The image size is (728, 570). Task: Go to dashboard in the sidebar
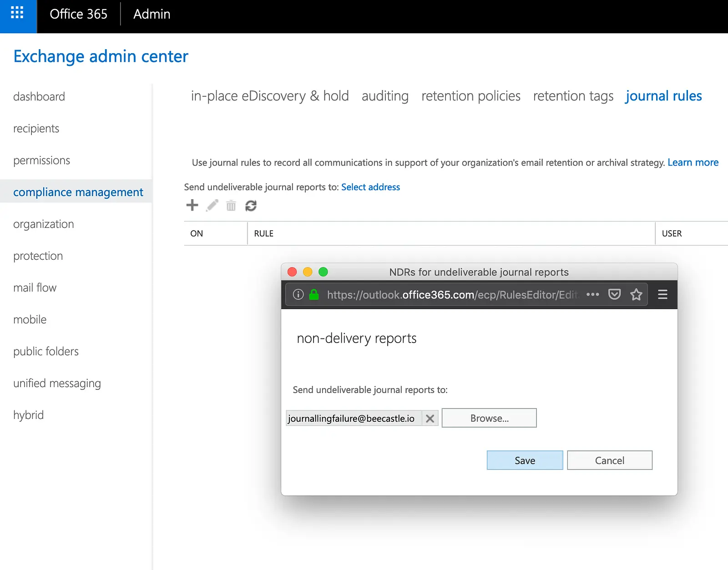39,96
